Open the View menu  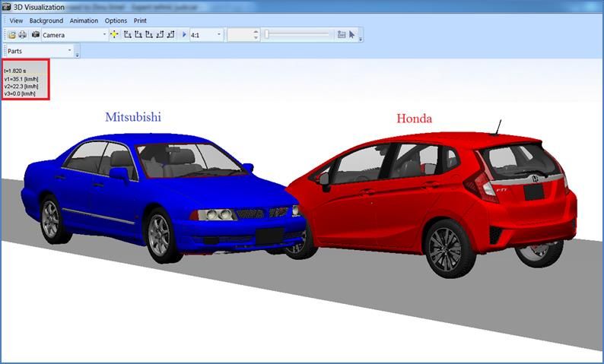[16, 21]
